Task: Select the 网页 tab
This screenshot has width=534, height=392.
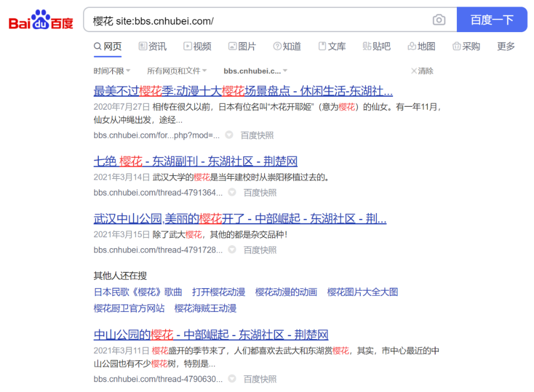Action: click(108, 46)
